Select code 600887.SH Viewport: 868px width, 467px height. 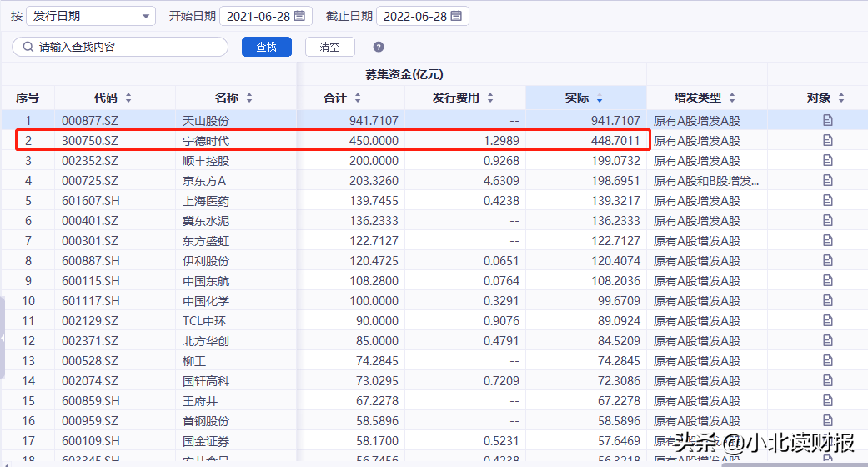(x=91, y=261)
